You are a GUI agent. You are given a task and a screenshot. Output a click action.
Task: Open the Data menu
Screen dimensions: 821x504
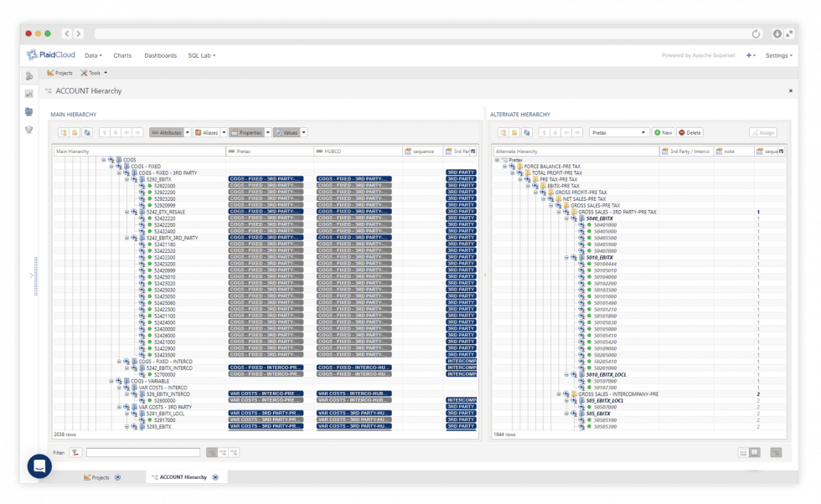[x=93, y=55]
